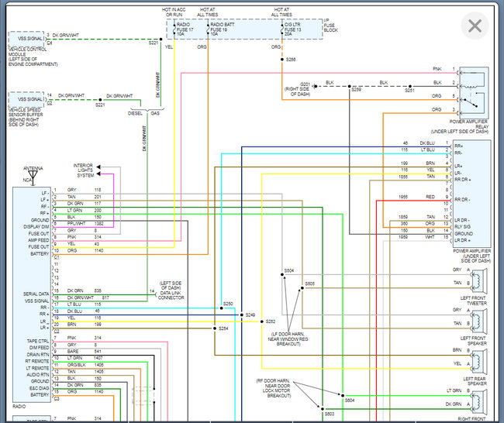Image resolution: width=504 pixels, height=423 pixels.
Task: Click the 'LEFT FRONT SPEAKER' caption
Action: 474,341
